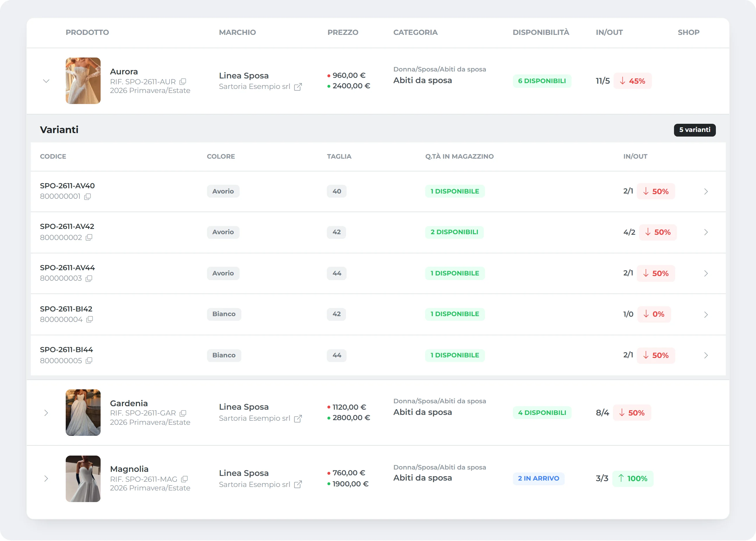This screenshot has width=756, height=541.
Task: Open Sartoria Esempio srl external link for Magnolia
Action: (298, 484)
